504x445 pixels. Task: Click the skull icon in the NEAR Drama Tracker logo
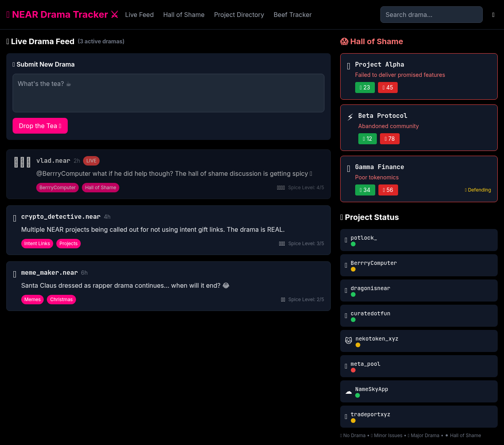point(7,15)
